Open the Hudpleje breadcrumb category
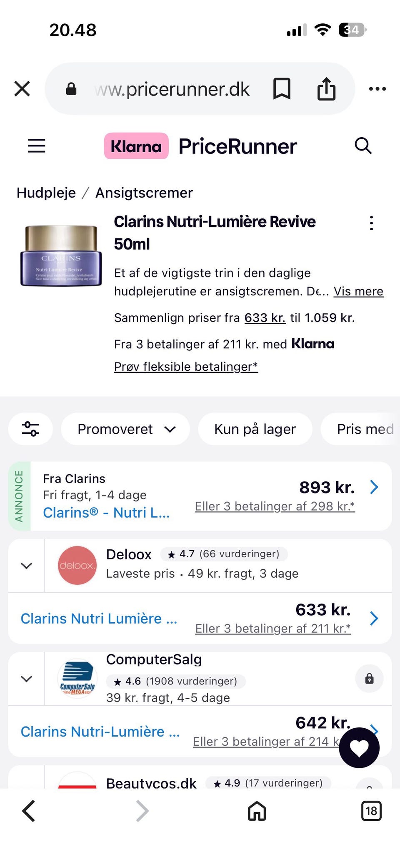Viewport: 400px width, 868px height. click(x=46, y=193)
